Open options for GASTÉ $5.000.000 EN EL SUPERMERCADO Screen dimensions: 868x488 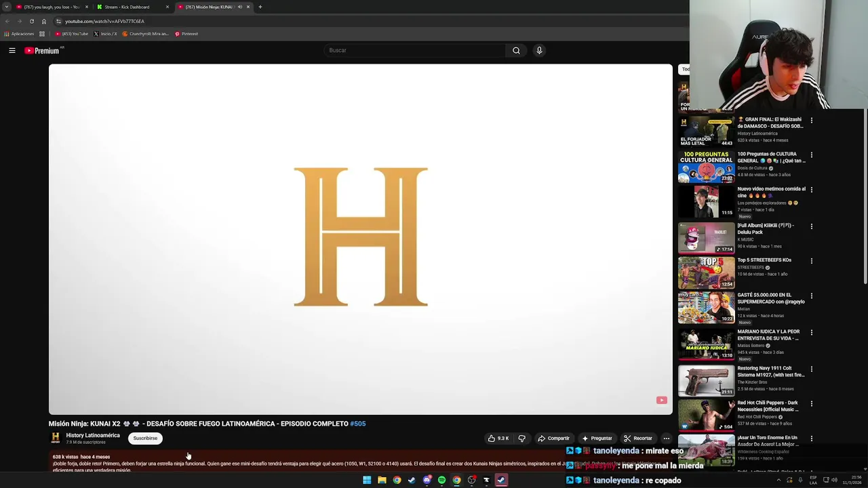click(811, 297)
